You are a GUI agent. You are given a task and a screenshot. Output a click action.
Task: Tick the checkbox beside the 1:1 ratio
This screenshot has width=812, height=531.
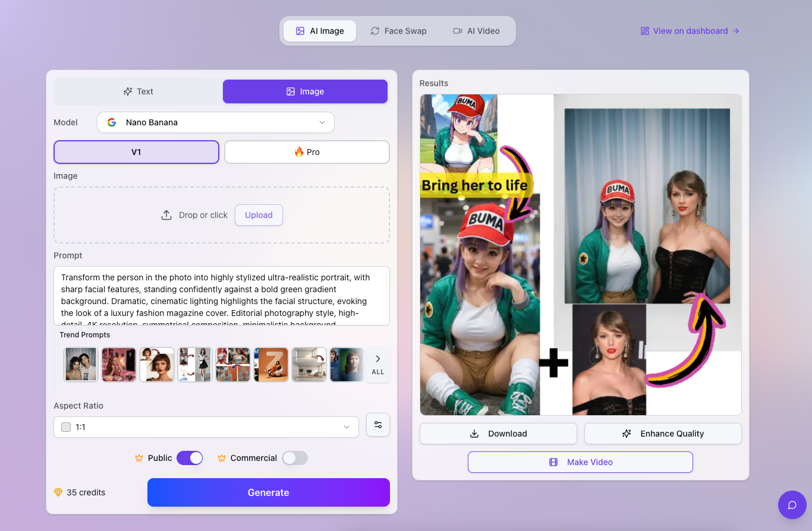65,426
